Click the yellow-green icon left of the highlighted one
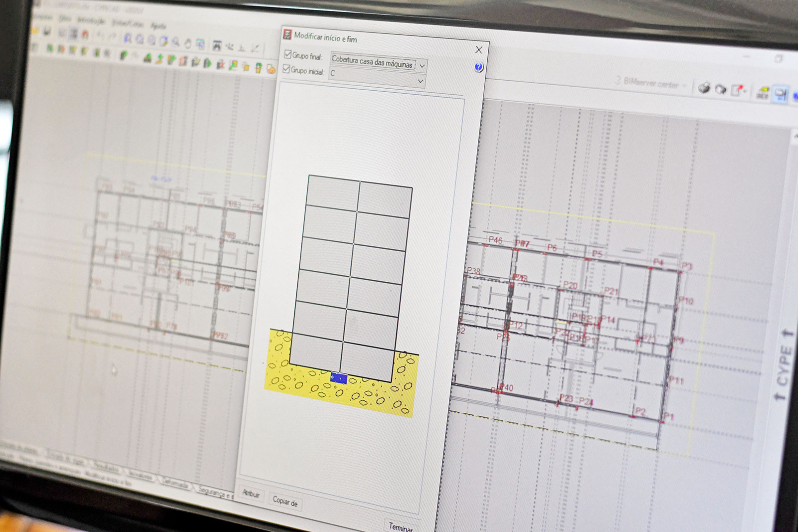Screen dimensions: 798x532 [763, 92]
